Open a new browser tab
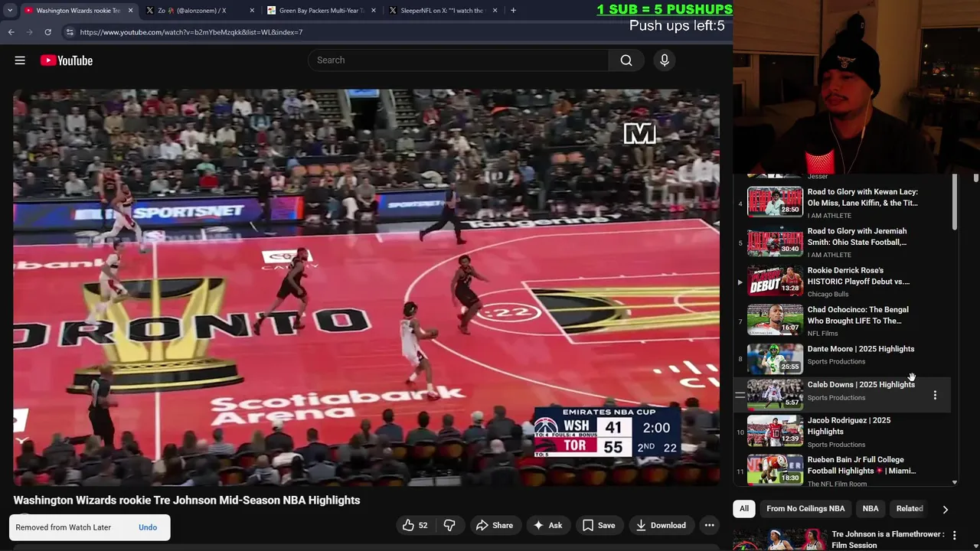The width and height of the screenshot is (980, 551). coord(513,11)
